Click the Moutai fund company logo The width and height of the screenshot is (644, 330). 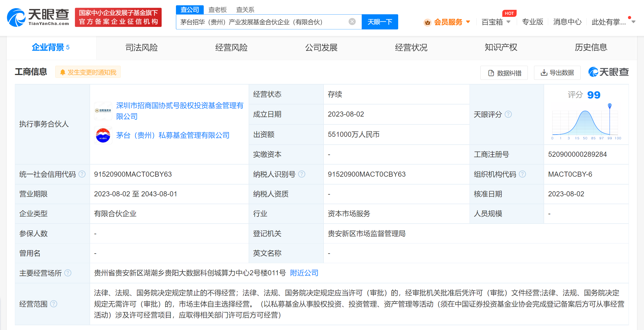[103, 135]
